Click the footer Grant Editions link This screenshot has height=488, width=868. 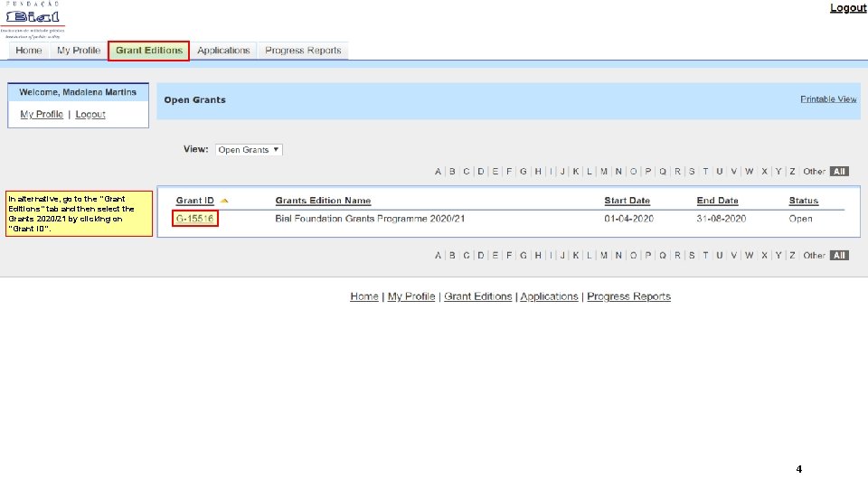pos(477,296)
